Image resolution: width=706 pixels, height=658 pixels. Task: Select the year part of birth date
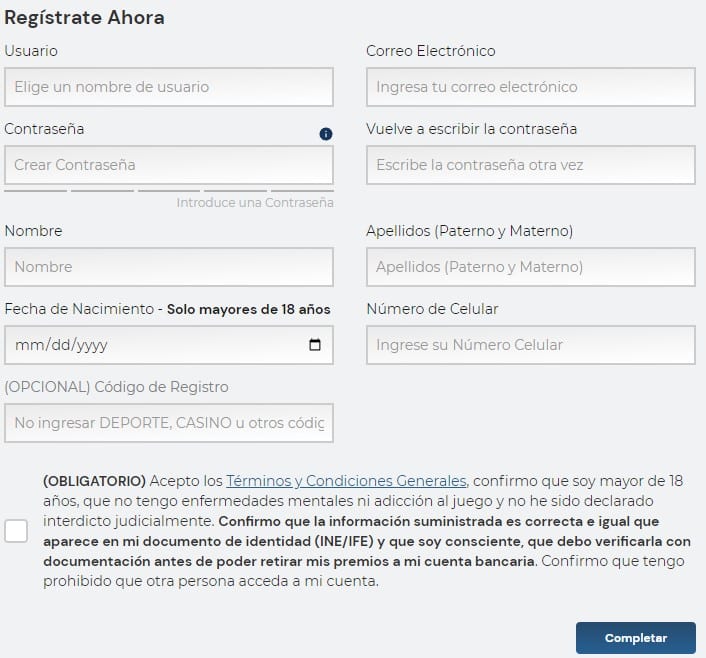coord(90,345)
